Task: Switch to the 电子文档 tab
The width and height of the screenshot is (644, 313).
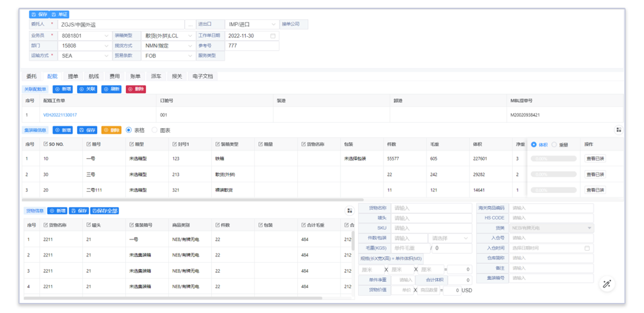Action: pos(203,76)
